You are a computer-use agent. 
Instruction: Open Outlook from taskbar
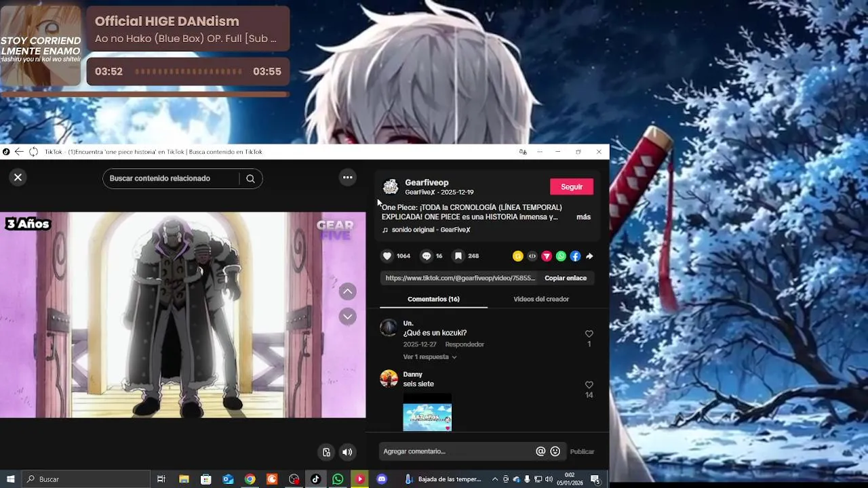tap(228, 479)
